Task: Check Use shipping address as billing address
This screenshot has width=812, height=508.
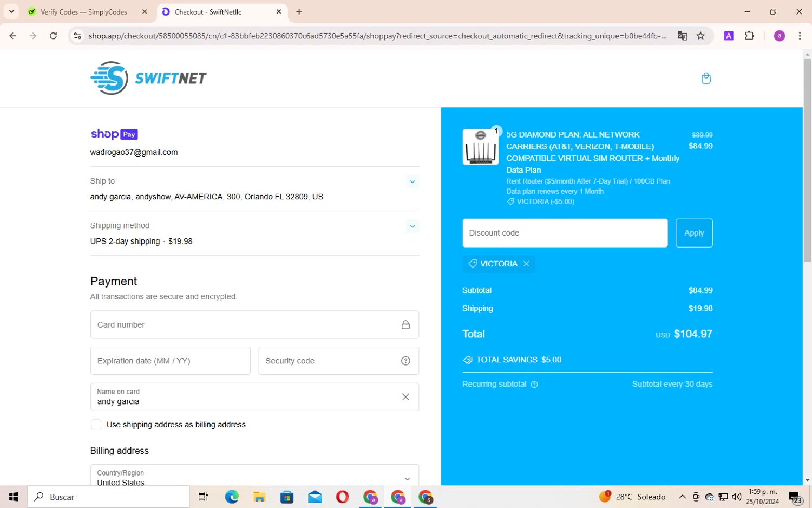Action: click(x=96, y=425)
